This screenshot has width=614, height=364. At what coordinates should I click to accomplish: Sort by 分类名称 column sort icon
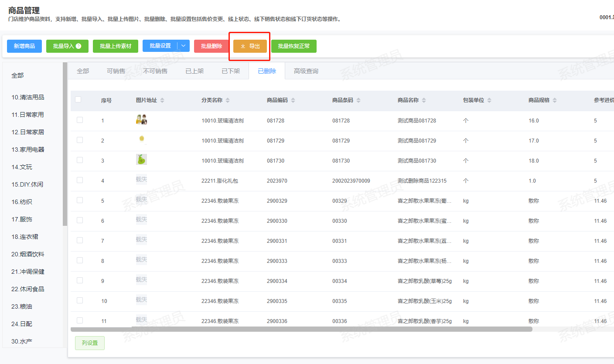pos(228,100)
